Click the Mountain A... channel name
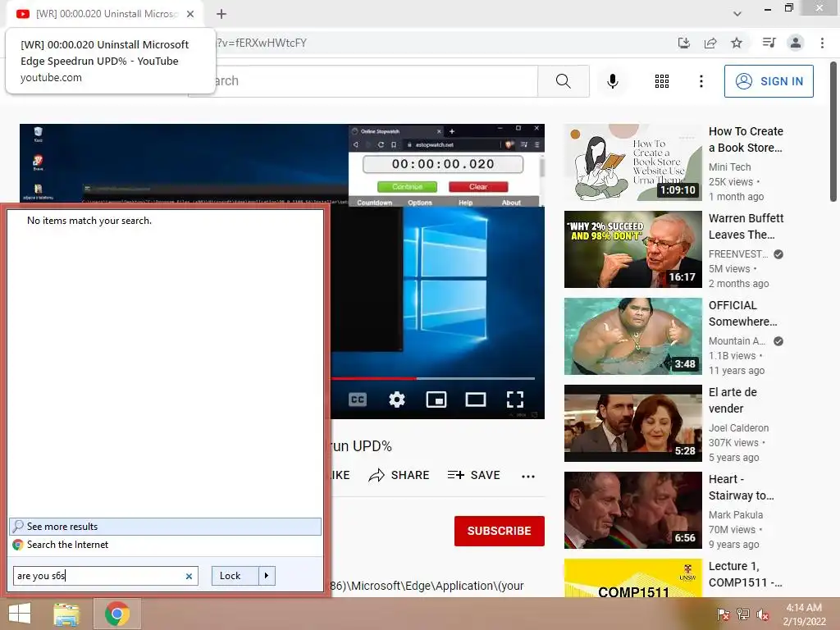 (737, 340)
